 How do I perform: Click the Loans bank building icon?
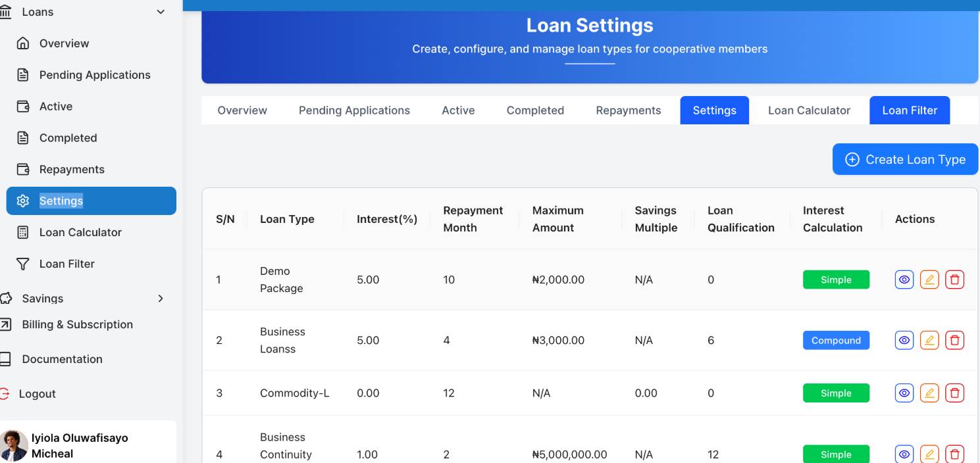[5, 12]
